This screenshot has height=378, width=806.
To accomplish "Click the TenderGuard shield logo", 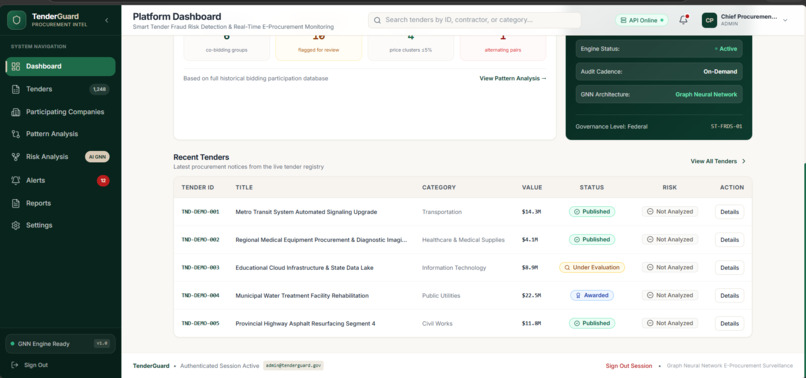I will (x=16, y=20).
